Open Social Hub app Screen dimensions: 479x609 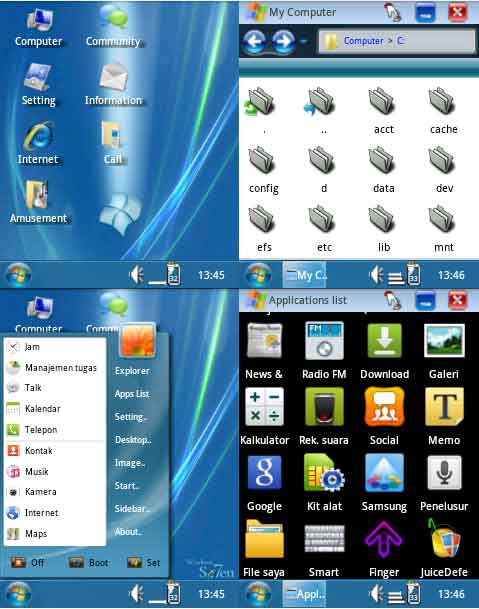pos(384,417)
